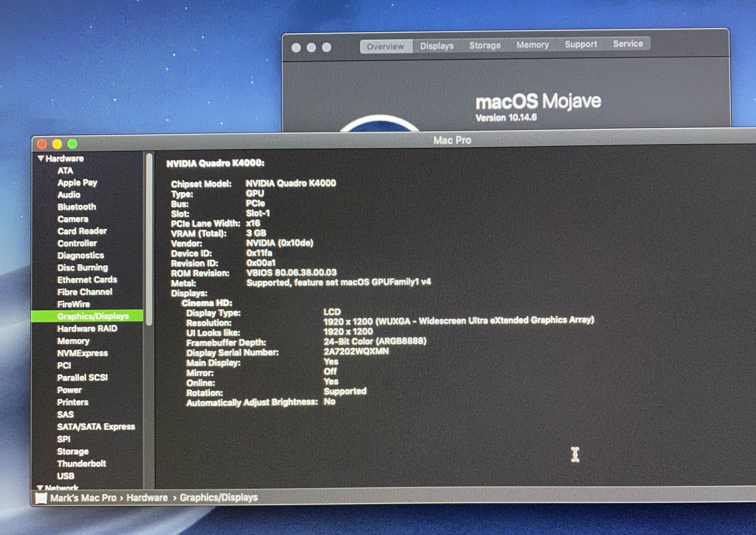Go to the Service tab
This screenshot has height=535, width=756.
click(x=627, y=44)
